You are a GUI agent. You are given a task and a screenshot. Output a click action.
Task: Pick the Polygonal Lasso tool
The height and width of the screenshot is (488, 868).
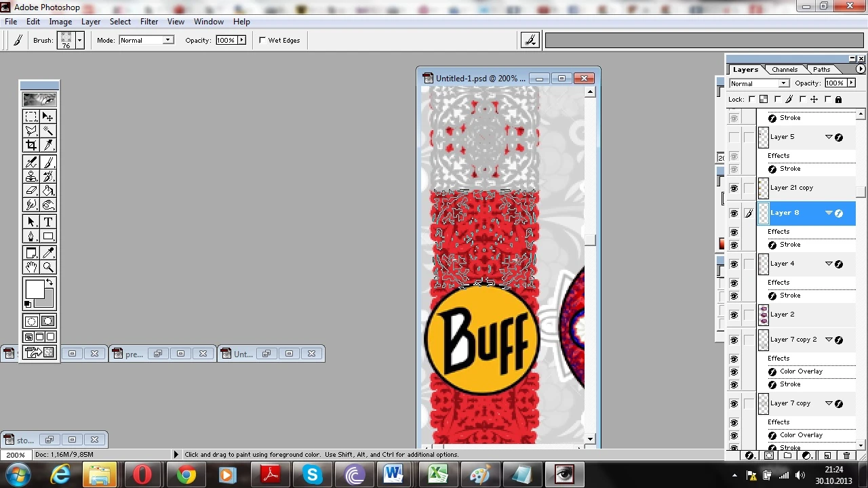pyautogui.click(x=31, y=131)
